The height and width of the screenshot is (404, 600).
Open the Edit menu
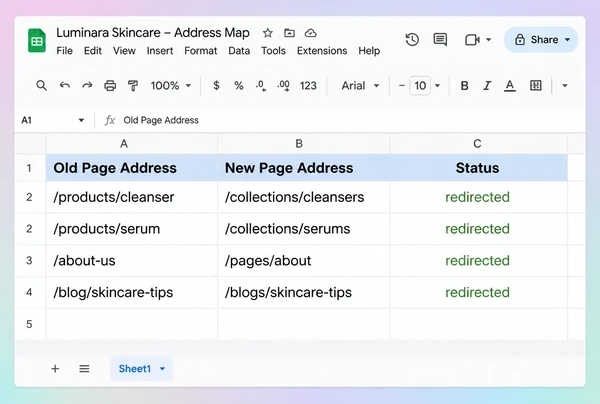pyautogui.click(x=93, y=51)
